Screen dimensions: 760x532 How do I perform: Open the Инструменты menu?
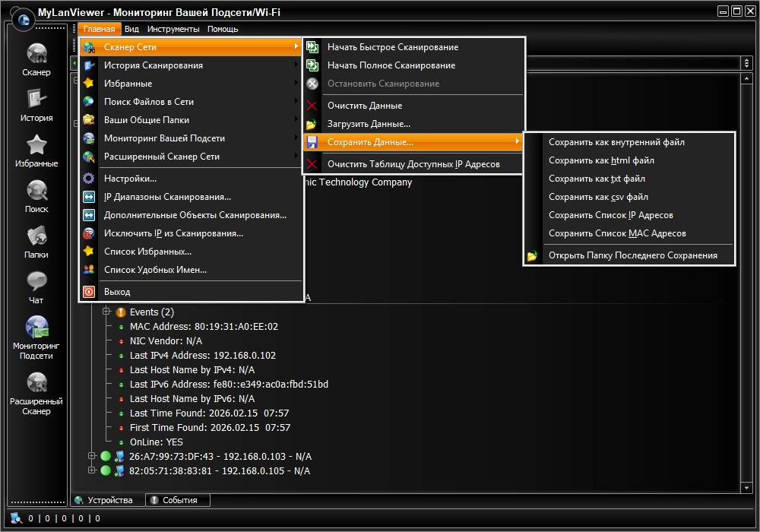click(x=173, y=29)
